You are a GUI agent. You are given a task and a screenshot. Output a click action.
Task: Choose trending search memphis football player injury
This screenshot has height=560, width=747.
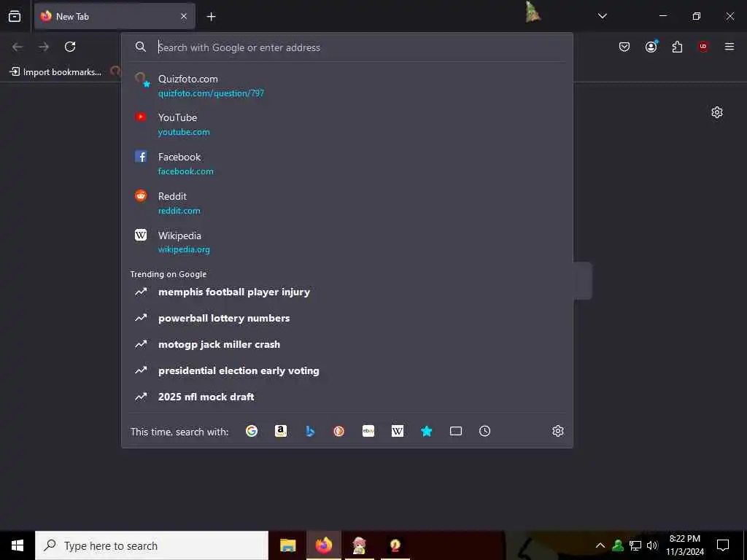click(347, 292)
